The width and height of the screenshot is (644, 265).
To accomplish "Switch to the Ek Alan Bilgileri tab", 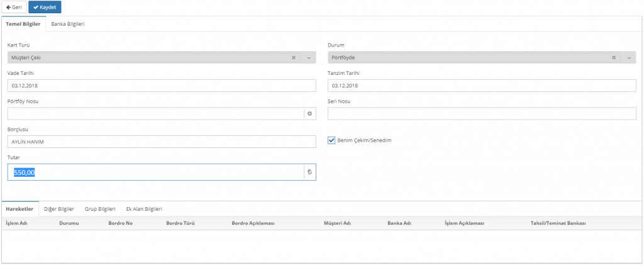I will pyautogui.click(x=144, y=208).
